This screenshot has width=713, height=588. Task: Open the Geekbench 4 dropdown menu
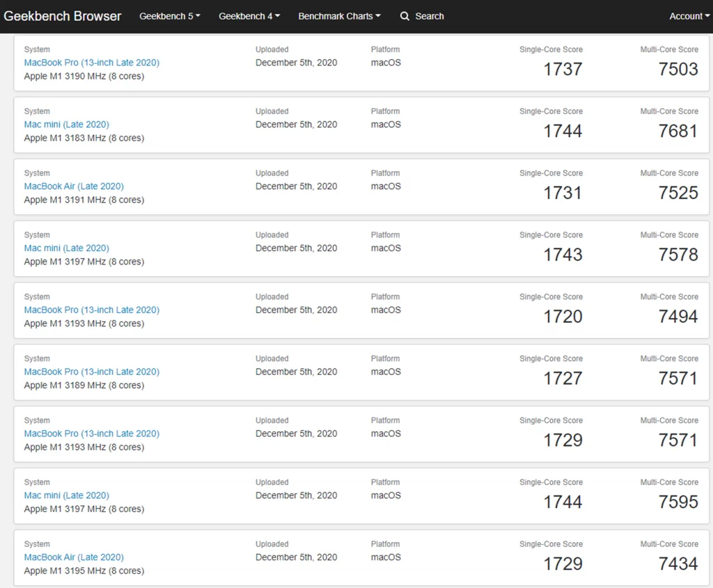(x=249, y=17)
